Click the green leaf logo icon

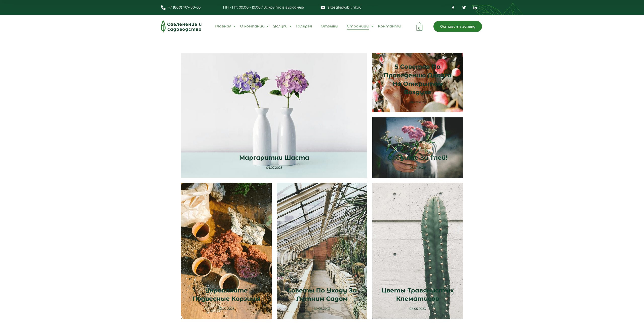point(163,26)
